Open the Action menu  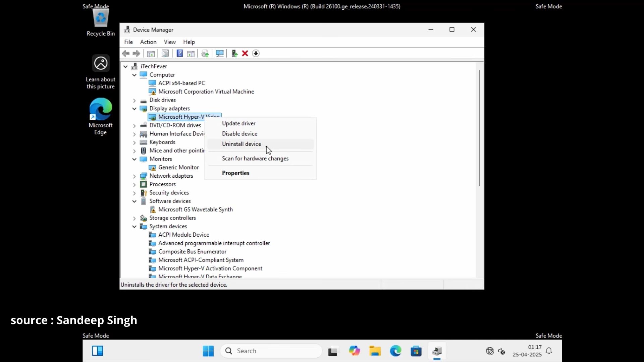click(x=148, y=42)
